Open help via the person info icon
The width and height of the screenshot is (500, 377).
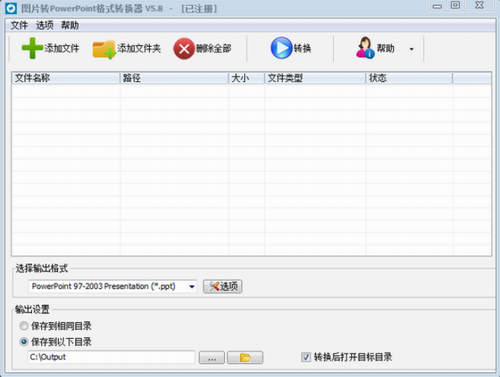(x=365, y=48)
